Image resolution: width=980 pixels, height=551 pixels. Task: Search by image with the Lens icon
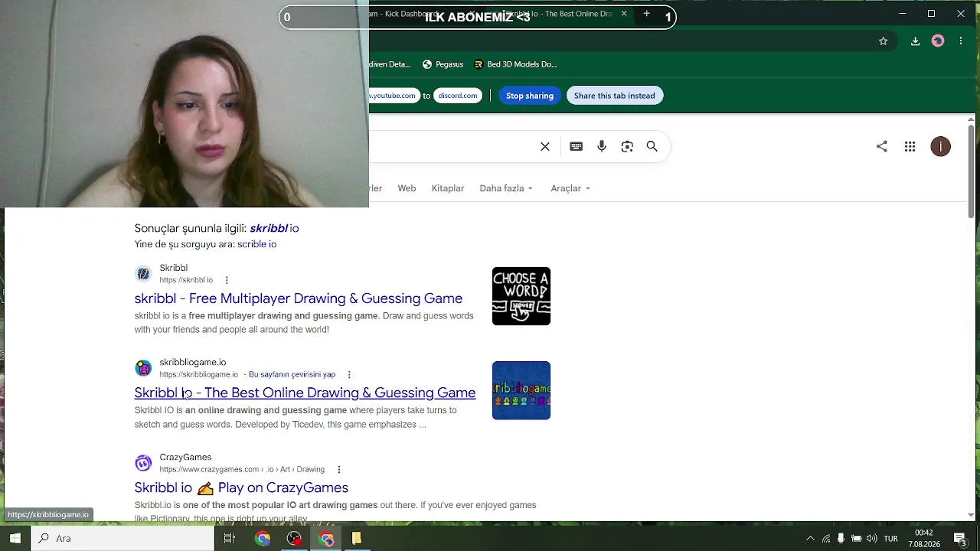click(627, 146)
